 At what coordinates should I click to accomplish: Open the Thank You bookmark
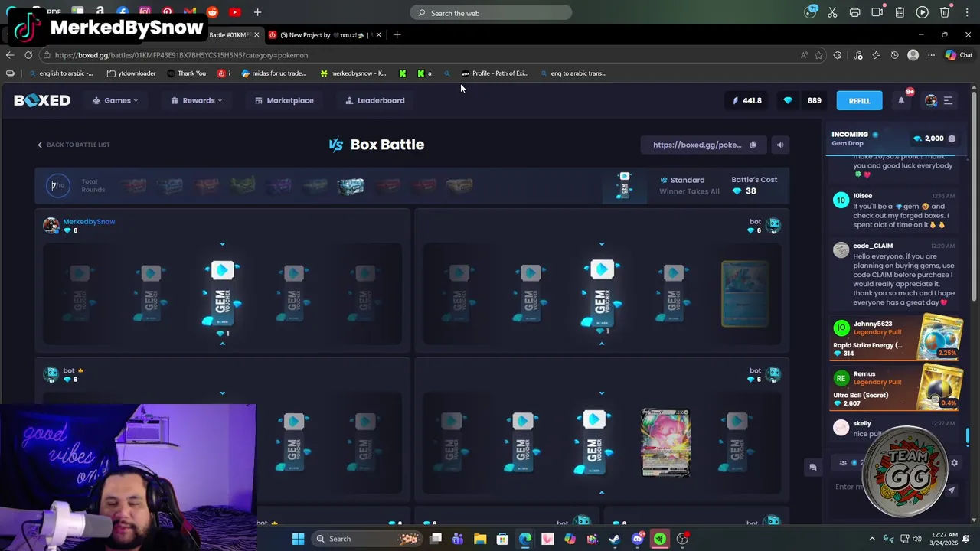pyautogui.click(x=187, y=73)
